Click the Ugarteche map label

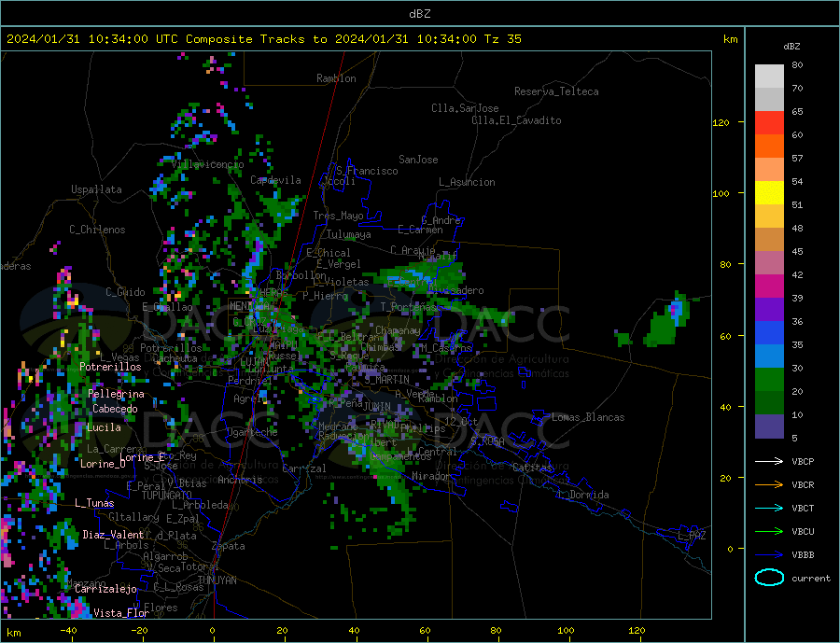click(252, 432)
